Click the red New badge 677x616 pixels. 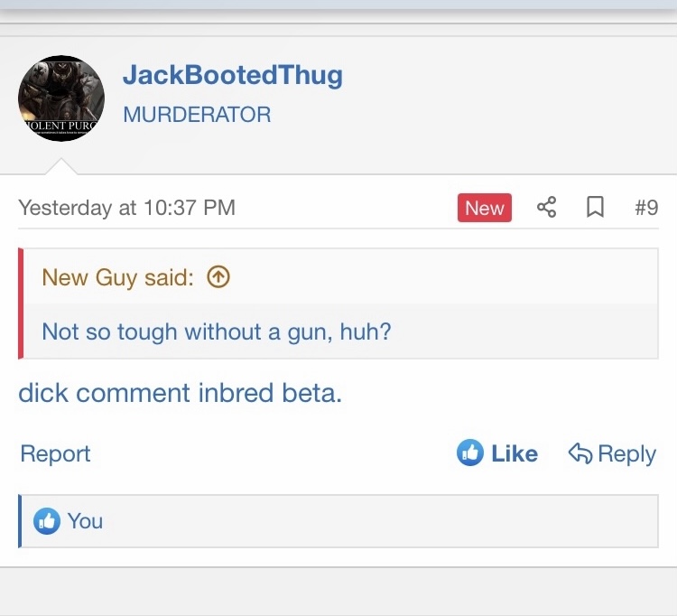pos(485,208)
